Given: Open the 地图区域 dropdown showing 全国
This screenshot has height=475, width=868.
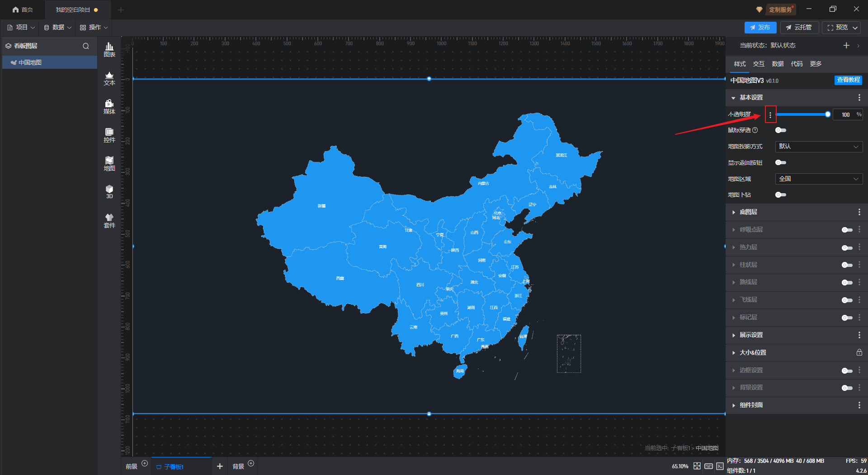Looking at the screenshot, I should 819,179.
